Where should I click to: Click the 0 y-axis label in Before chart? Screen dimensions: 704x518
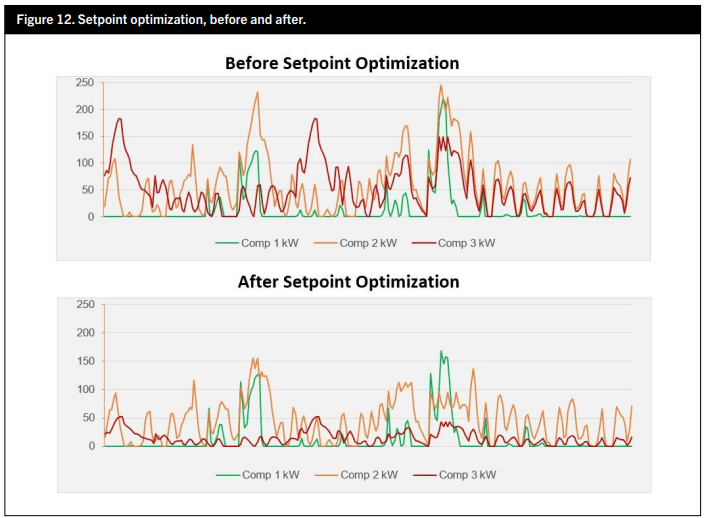click(x=90, y=217)
